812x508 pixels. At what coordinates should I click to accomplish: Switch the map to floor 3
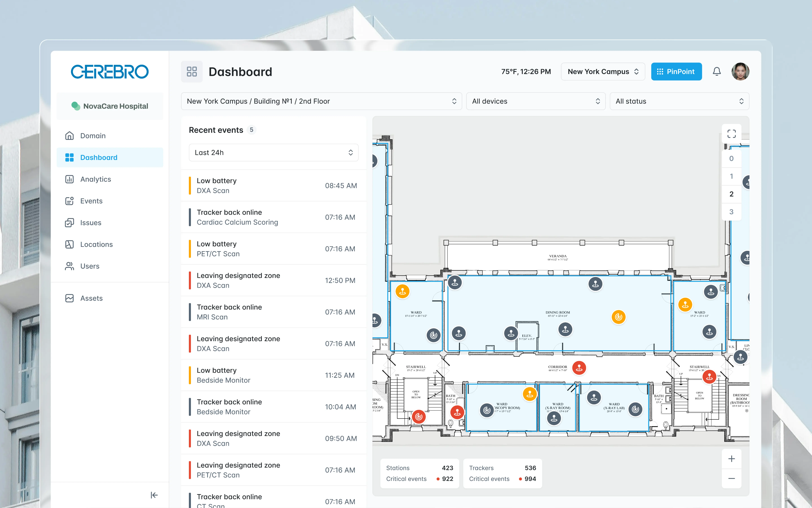[732, 212]
